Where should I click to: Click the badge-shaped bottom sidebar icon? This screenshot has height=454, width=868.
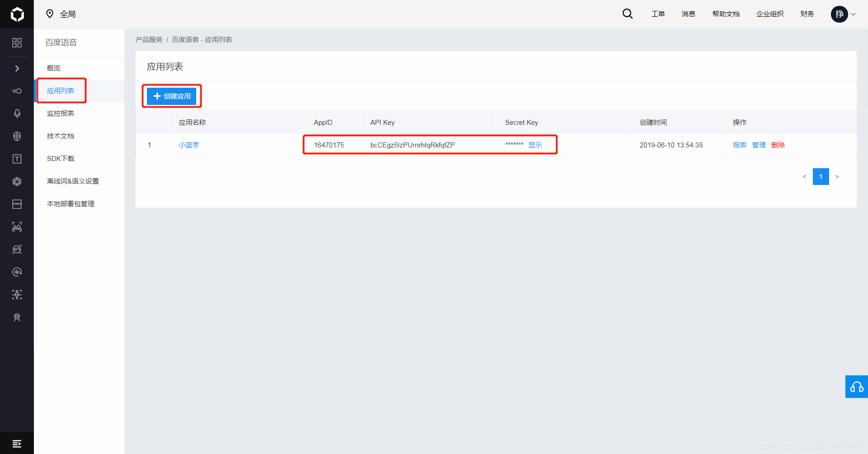pyautogui.click(x=17, y=317)
